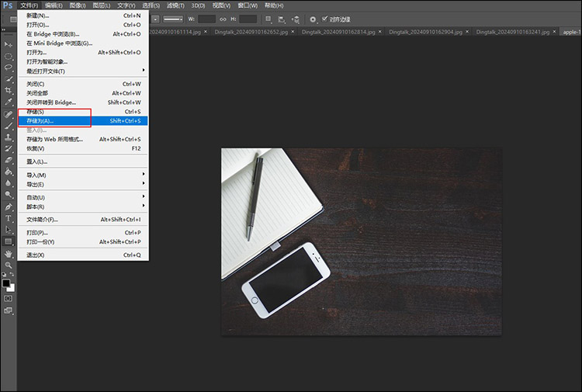Change the screen mode
The image size is (582, 392).
point(9,310)
